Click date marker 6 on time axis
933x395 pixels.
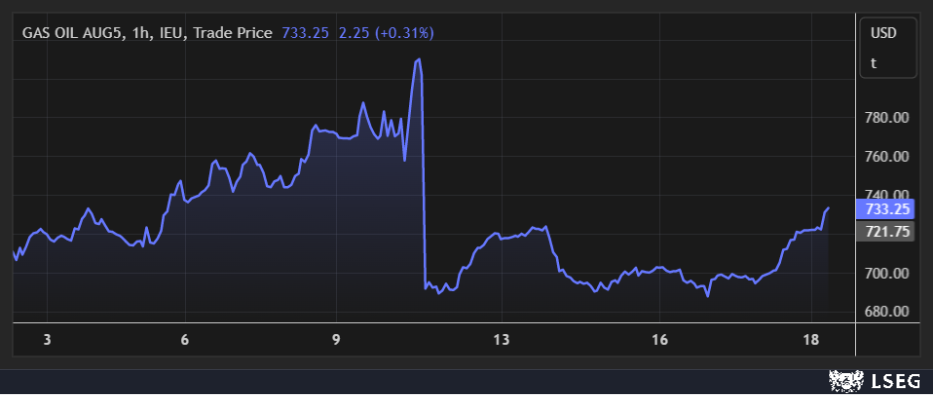pyautogui.click(x=185, y=340)
